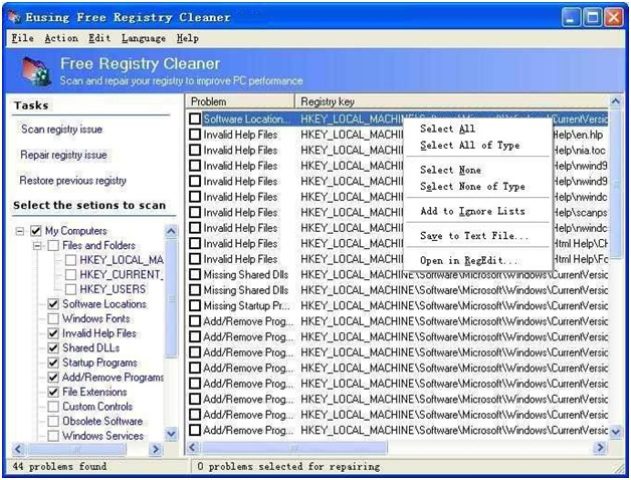Sort by Problem column header
The width and height of the screenshot is (631, 480).
[x=240, y=101]
